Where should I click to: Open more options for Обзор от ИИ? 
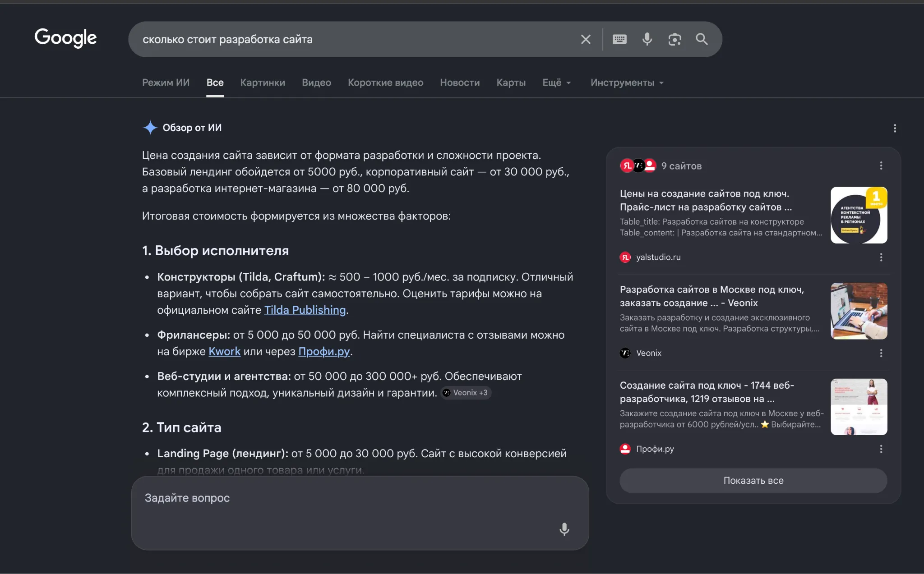click(x=895, y=129)
